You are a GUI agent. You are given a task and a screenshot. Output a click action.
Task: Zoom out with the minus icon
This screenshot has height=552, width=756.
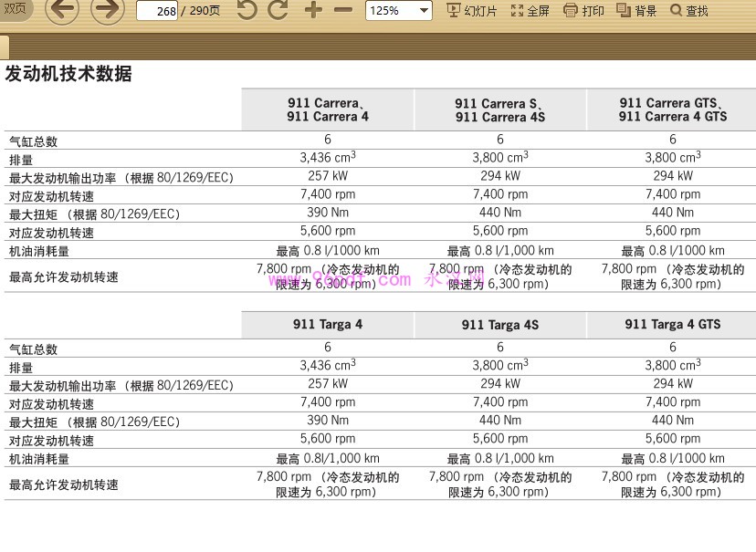[x=342, y=10]
